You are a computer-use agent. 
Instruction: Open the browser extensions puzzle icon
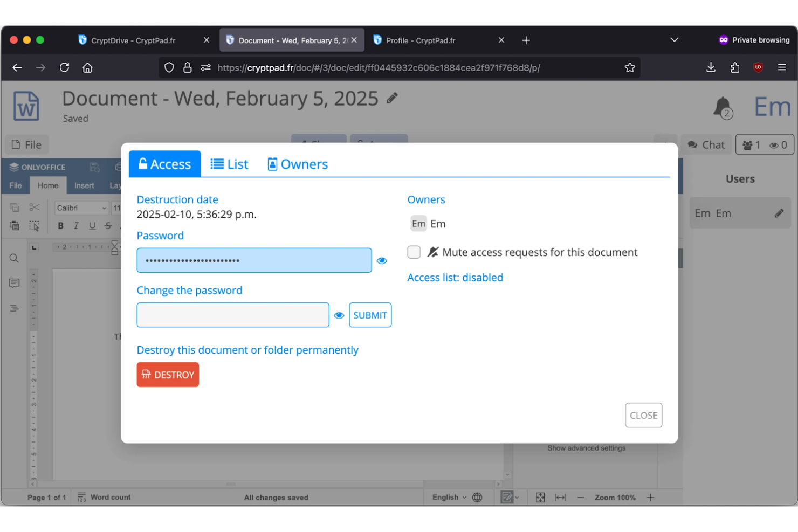734,68
